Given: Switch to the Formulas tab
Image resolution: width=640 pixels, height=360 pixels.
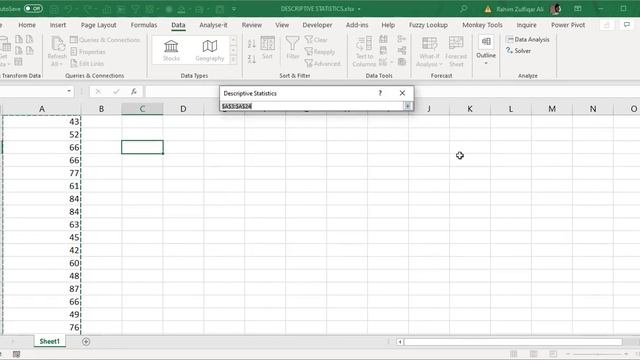Looking at the screenshot, I should [144, 25].
